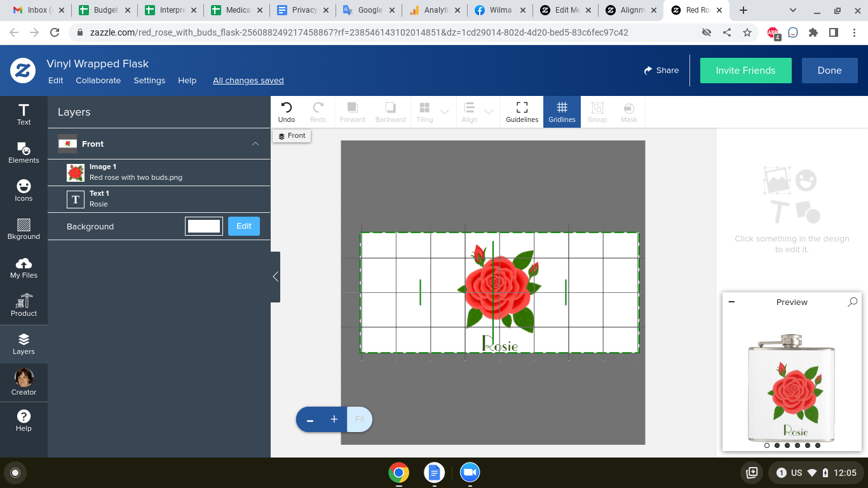This screenshot has height=488, width=868.
Task: Toggle Gridlines off in toolbar
Action: pos(562,112)
